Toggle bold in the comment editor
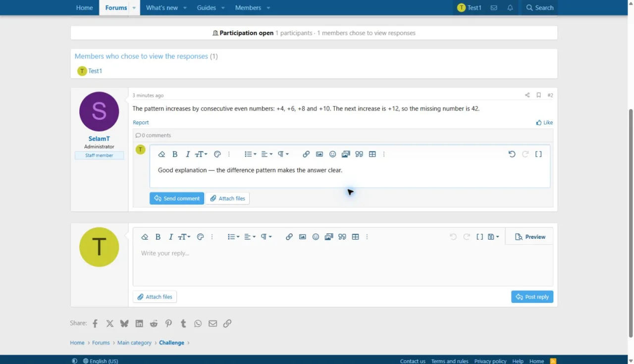 pyautogui.click(x=175, y=155)
